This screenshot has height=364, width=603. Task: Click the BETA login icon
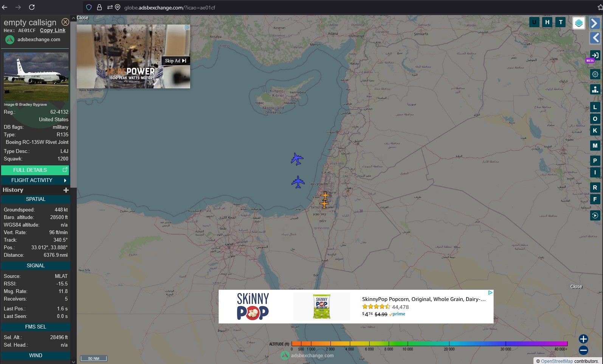point(595,56)
